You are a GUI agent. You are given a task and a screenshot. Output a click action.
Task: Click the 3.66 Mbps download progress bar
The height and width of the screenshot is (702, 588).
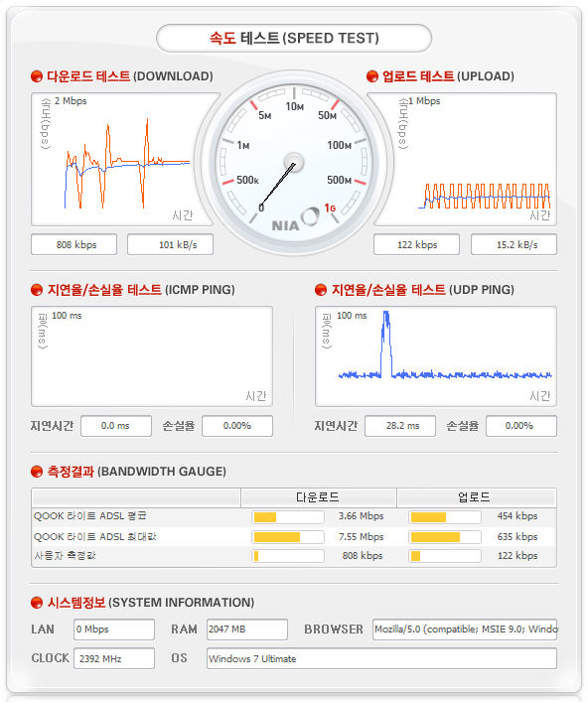(288, 517)
